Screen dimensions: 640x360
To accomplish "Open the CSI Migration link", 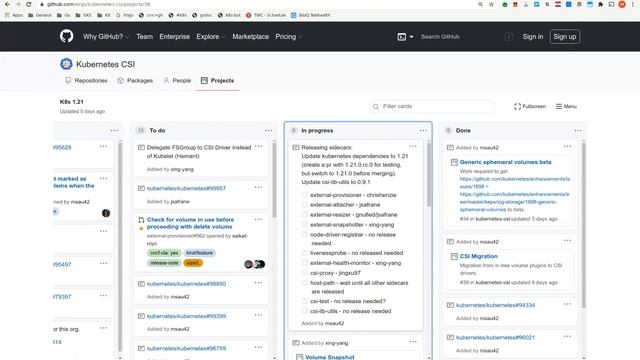I will 478,256.
